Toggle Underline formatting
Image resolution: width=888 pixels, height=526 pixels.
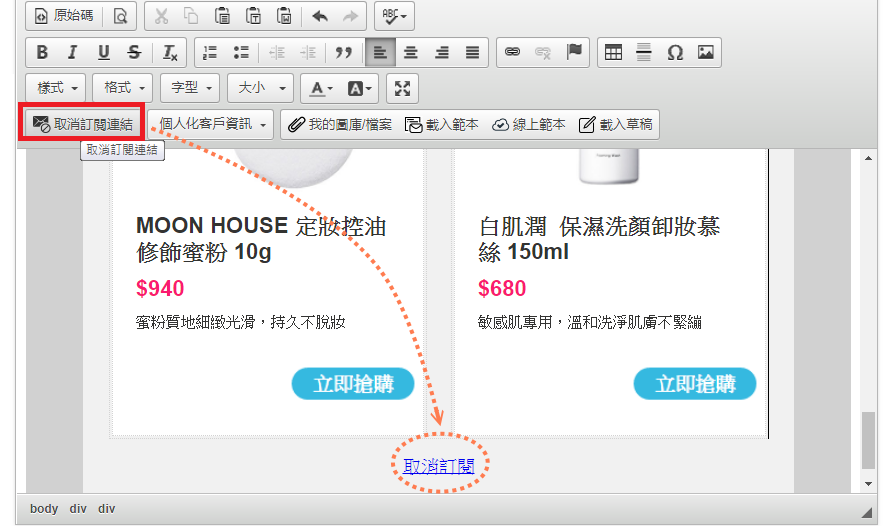[103, 53]
